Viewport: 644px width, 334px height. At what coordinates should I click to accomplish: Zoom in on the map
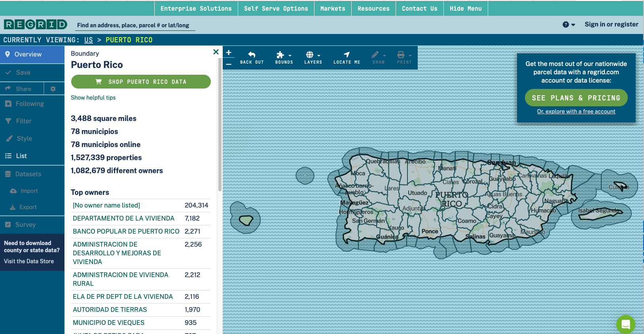229,53
